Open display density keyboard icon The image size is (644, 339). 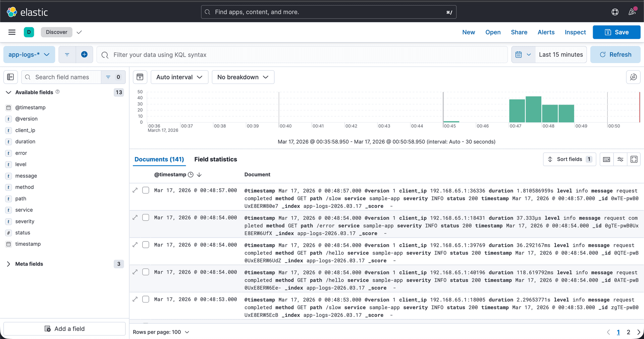click(x=606, y=159)
